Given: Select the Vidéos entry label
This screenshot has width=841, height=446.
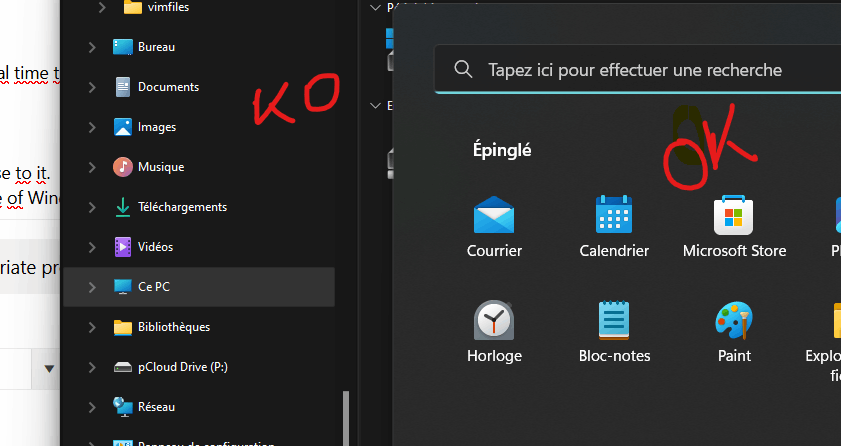Looking at the screenshot, I should click(156, 247).
